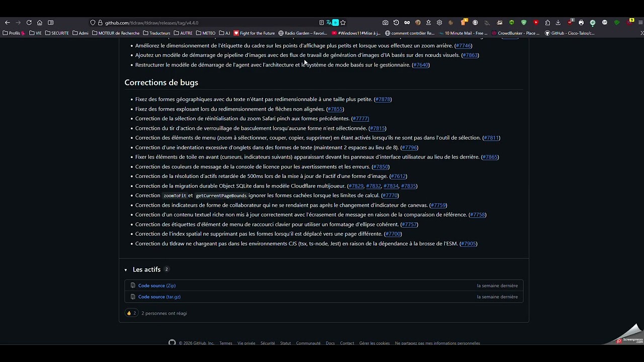Open browsing history clock icon

coord(396,23)
